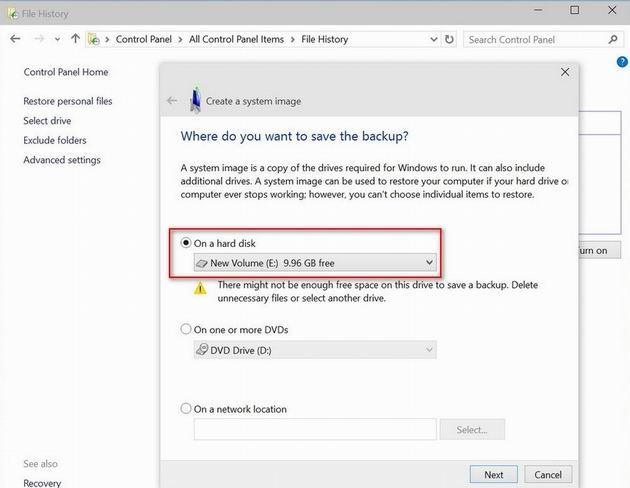Image resolution: width=630 pixels, height=488 pixels.
Task: Click the All Control Panel Items breadcrumb
Action: coord(236,39)
